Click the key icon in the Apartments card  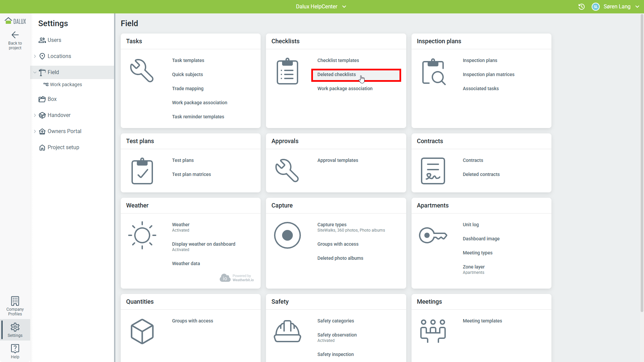[433, 235]
